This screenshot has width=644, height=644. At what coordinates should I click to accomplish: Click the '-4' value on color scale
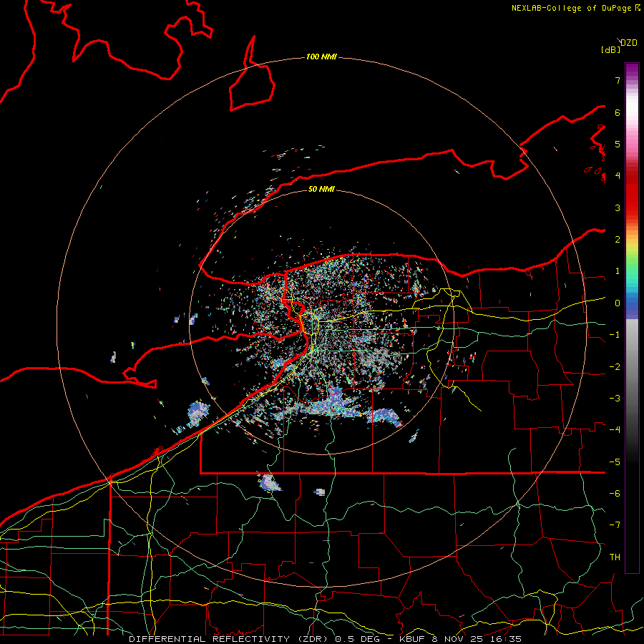[615, 430]
